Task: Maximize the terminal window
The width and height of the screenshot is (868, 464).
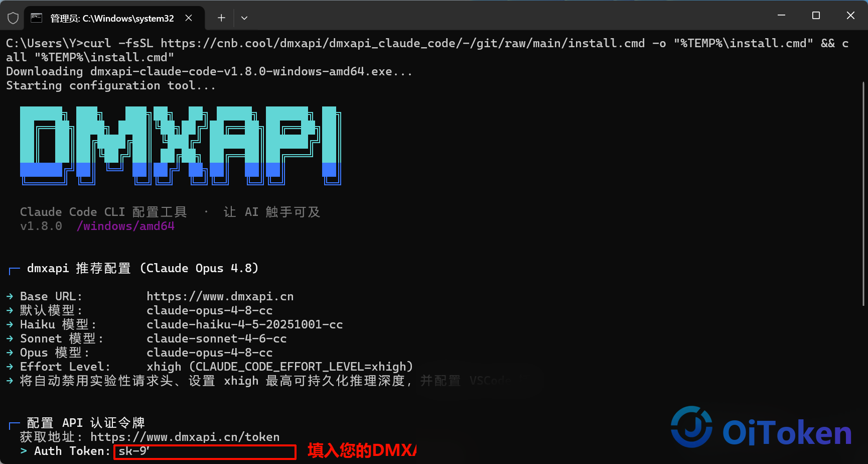Action: point(816,16)
